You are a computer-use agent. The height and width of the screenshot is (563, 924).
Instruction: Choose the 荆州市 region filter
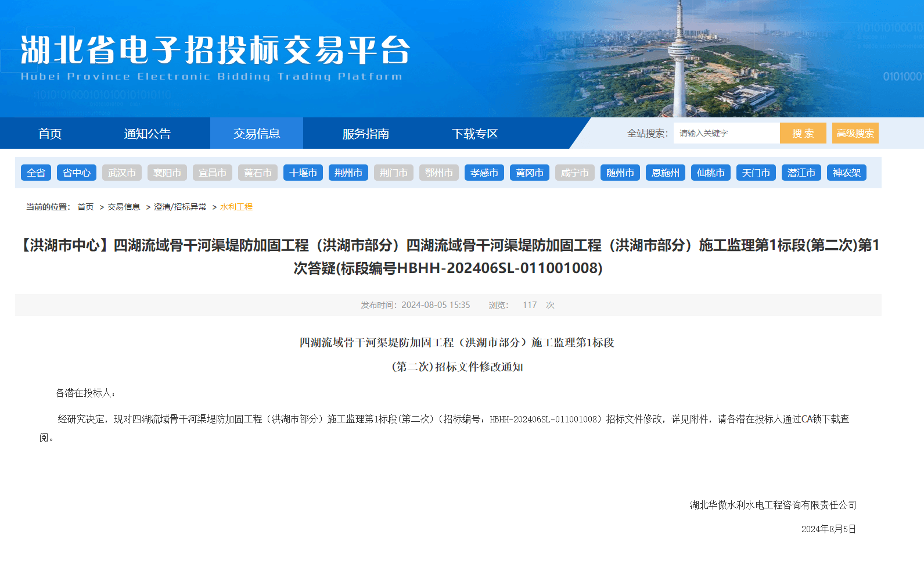348,173
